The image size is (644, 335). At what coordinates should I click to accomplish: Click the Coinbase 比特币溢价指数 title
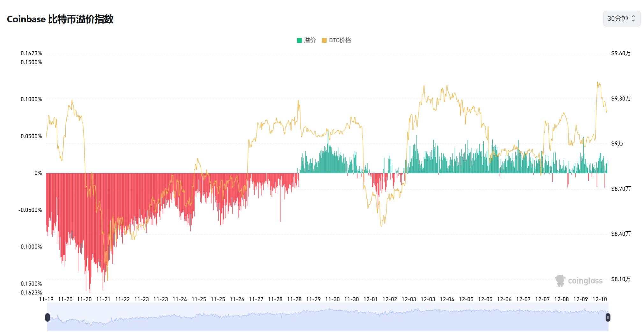point(60,19)
